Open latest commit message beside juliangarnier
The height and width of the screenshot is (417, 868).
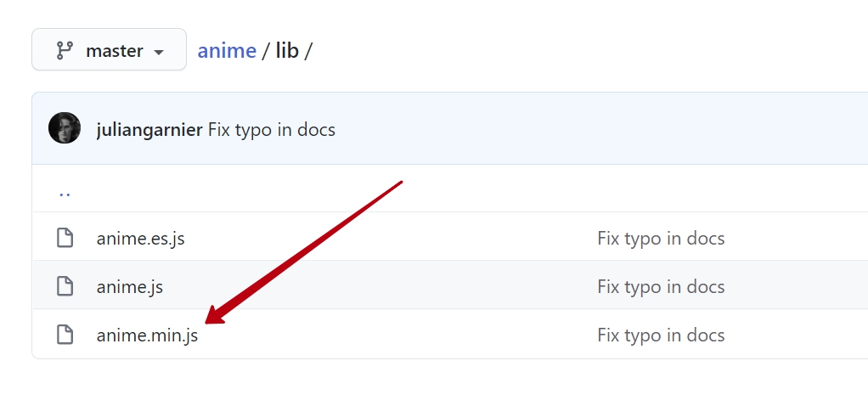(x=272, y=130)
